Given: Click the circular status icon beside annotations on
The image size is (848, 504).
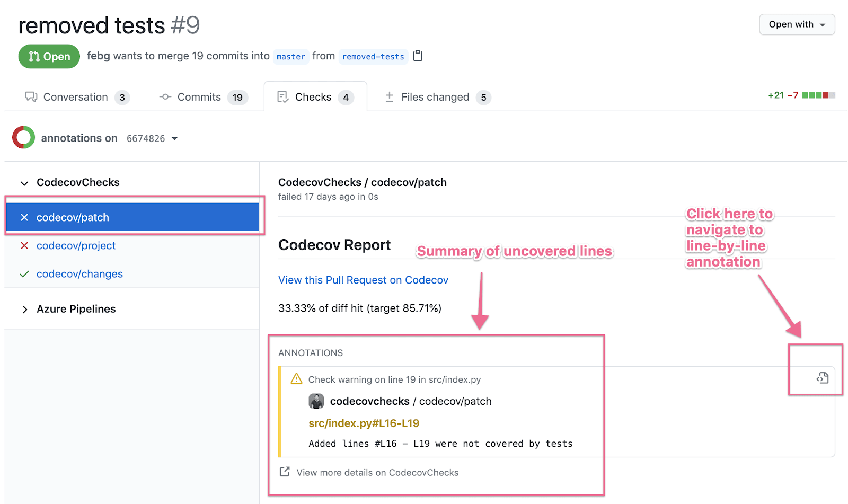Looking at the screenshot, I should click(23, 137).
